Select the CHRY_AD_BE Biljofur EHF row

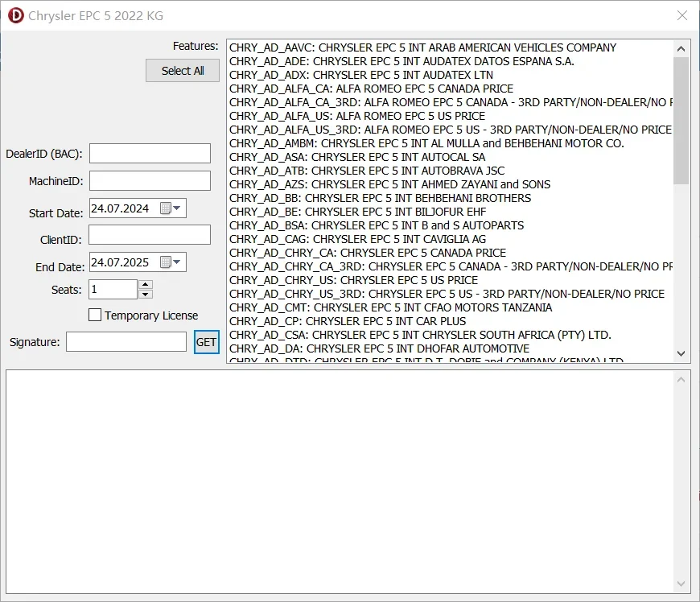(x=450, y=212)
